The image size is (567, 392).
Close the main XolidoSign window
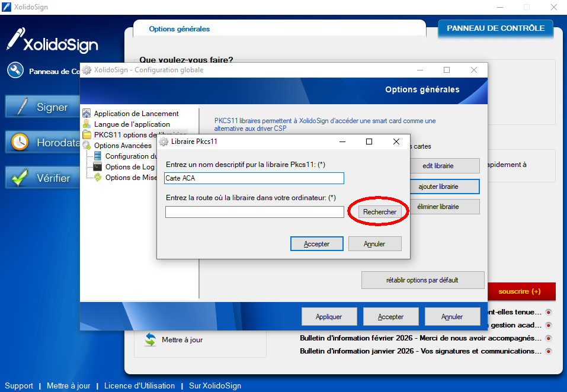(553, 7)
